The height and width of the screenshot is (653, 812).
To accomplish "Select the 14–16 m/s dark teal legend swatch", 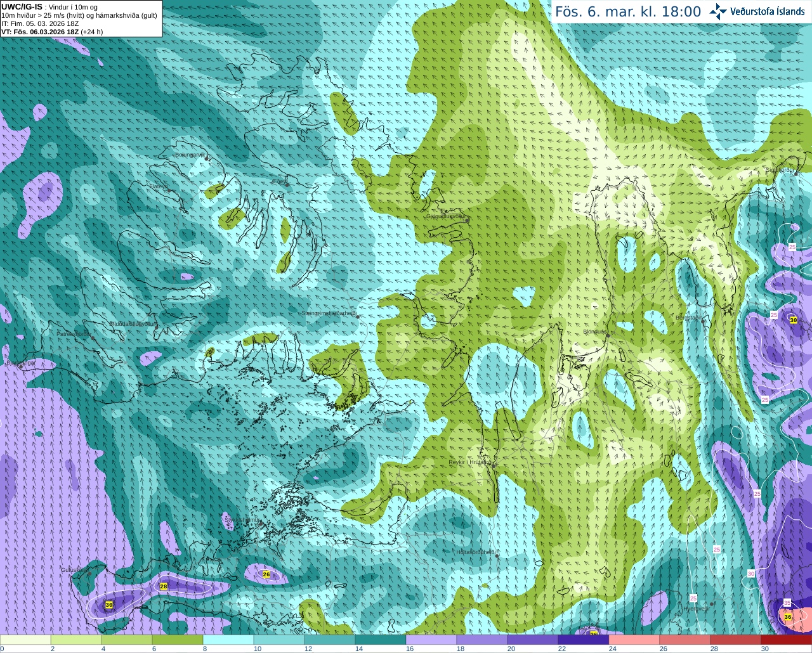I will point(381,640).
